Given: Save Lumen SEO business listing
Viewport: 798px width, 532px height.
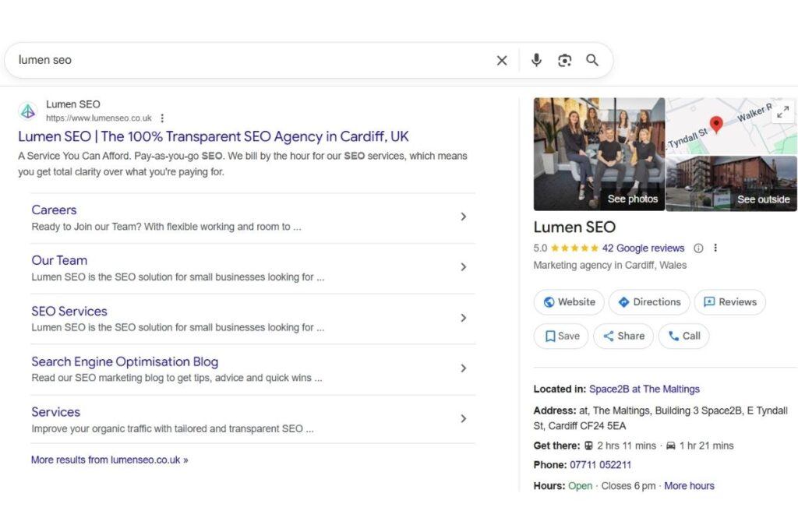Looking at the screenshot, I should (561, 336).
